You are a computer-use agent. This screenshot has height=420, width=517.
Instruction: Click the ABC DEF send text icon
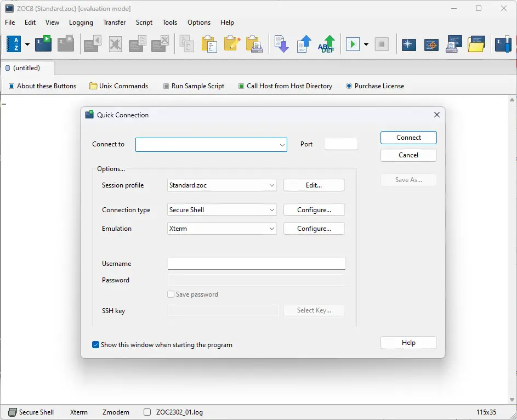(x=326, y=44)
